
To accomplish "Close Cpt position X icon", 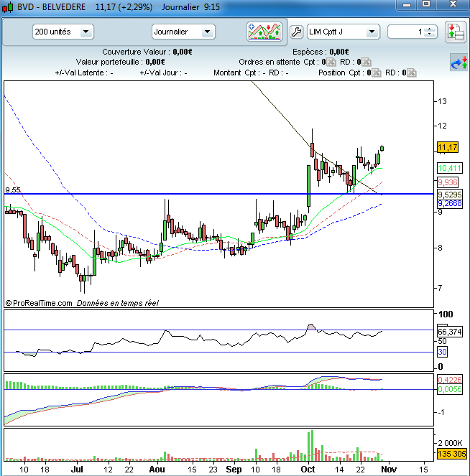I will [377, 73].
